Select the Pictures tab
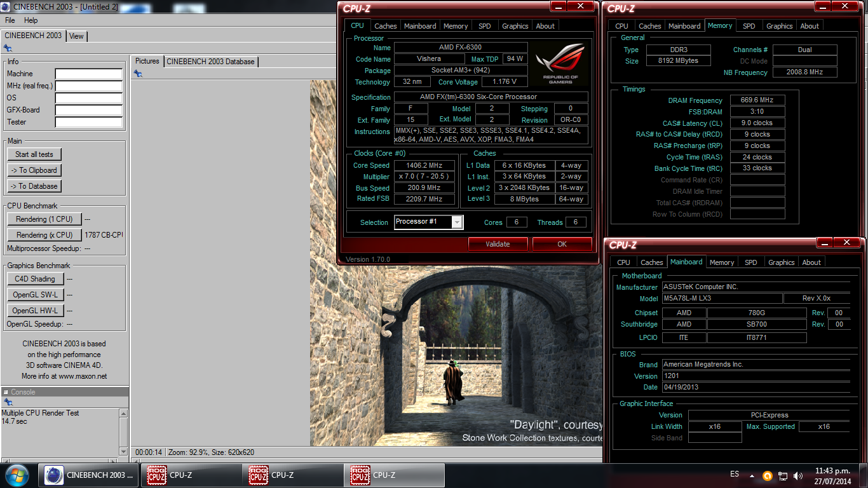This screenshot has height=488, width=868. pos(147,61)
